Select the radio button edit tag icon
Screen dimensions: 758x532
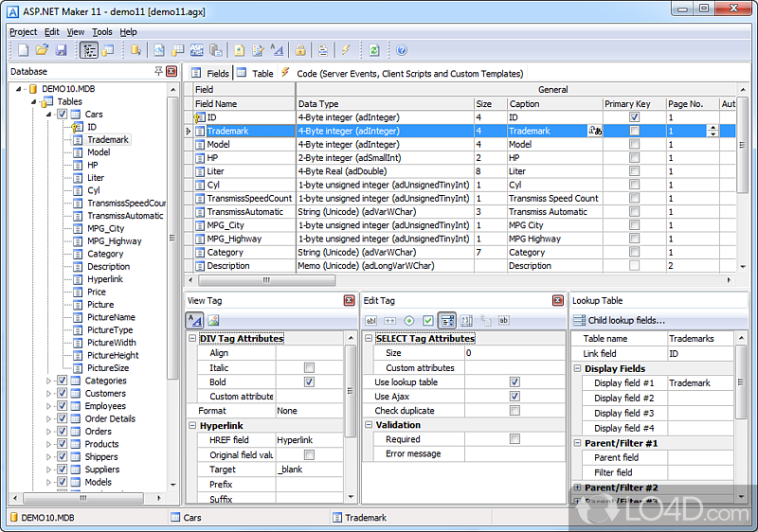tap(409, 321)
